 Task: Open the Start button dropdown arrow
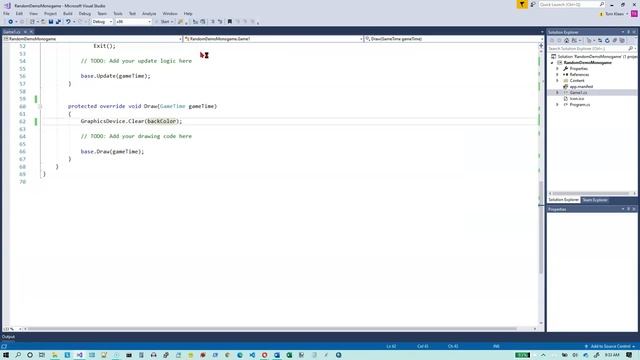coord(172,22)
